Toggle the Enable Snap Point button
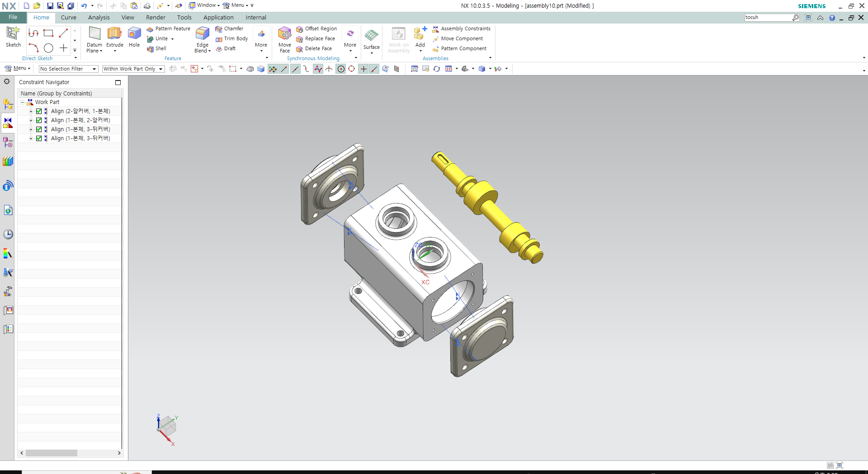 point(273,69)
